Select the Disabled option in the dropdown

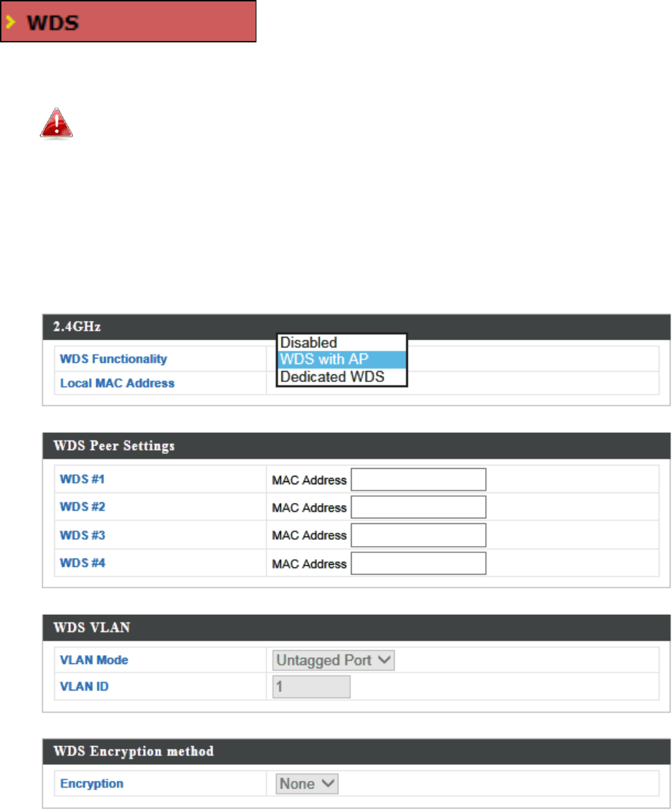click(342, 342)
